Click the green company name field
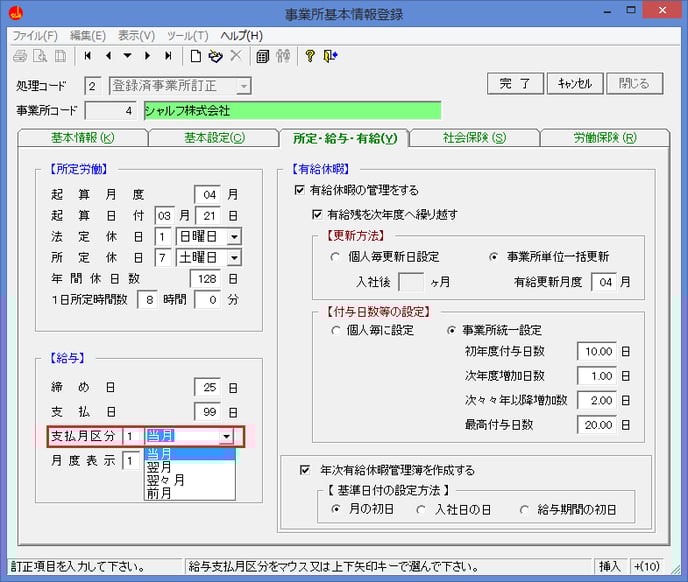 pos(292,111)
